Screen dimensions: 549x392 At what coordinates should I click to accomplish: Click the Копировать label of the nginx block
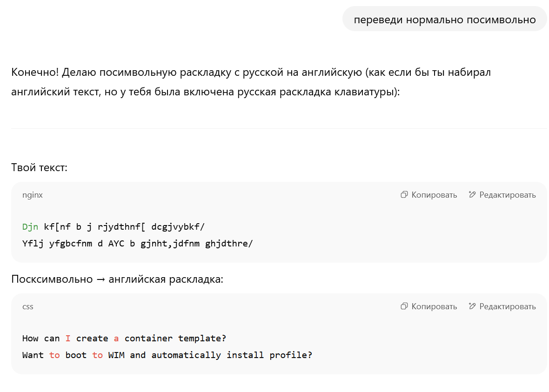pyautogui.click(x=434, y=195)
